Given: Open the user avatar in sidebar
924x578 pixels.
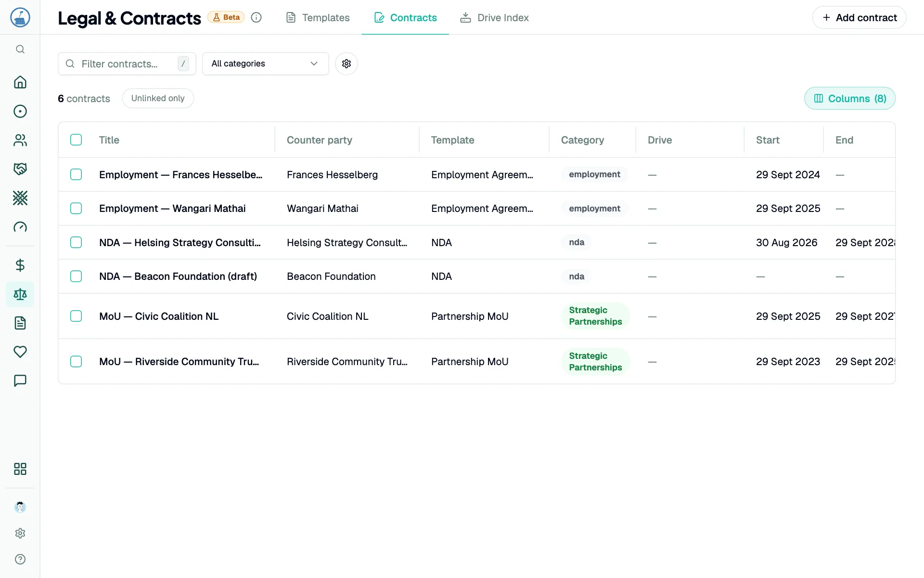Looking at the screenshot, I should point(20,507).
